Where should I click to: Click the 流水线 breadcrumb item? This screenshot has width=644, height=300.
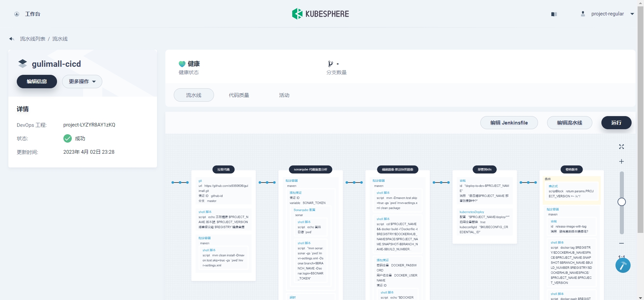pyautogui.click(x=60, y=39)
